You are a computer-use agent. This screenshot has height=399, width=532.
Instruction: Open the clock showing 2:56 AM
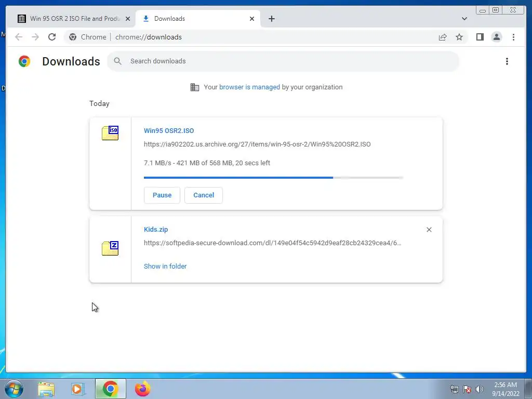[506, 389]
